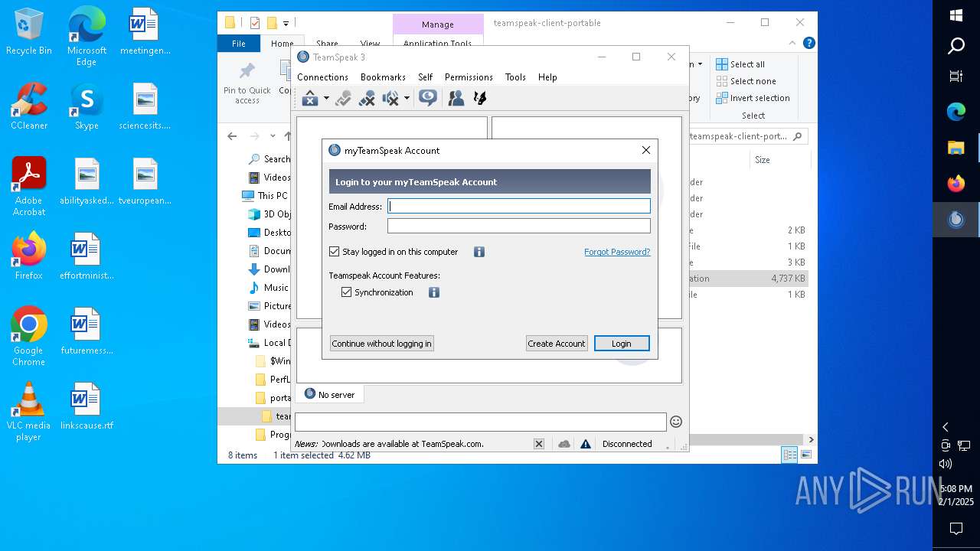The width and height of the screenshot is (980, 551).
Task: Open the linkscause.rtf desktop file
Action: pos(87,406)
